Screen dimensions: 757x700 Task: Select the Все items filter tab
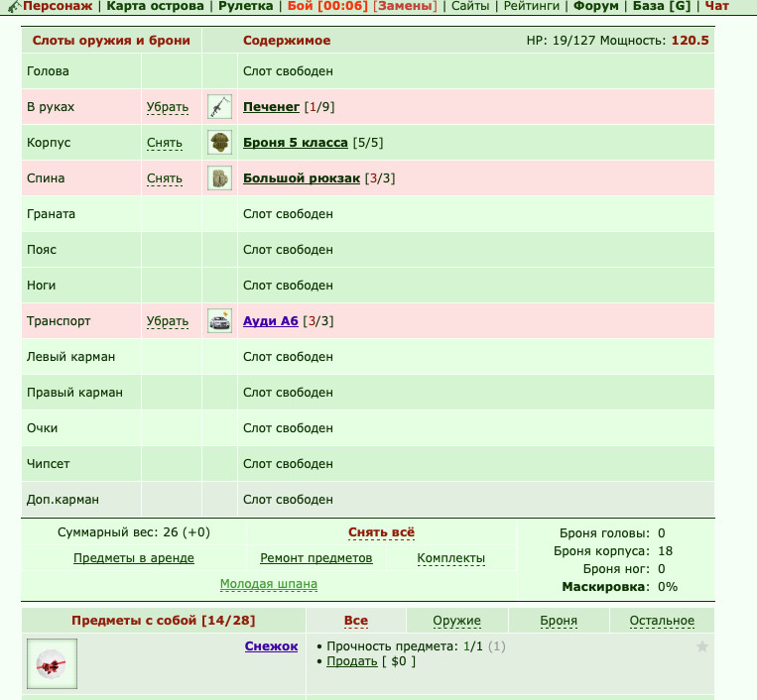pyautogui.click(x=356, y=621)
